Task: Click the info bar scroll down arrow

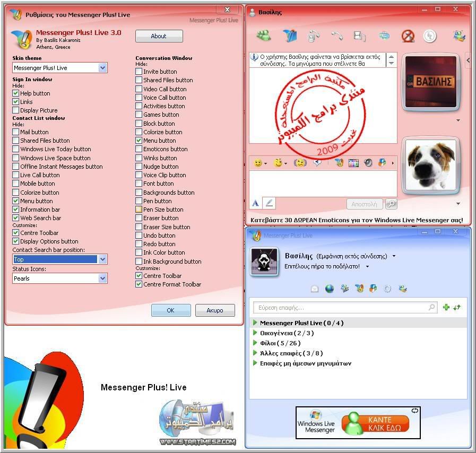Action: click(391, 63)
